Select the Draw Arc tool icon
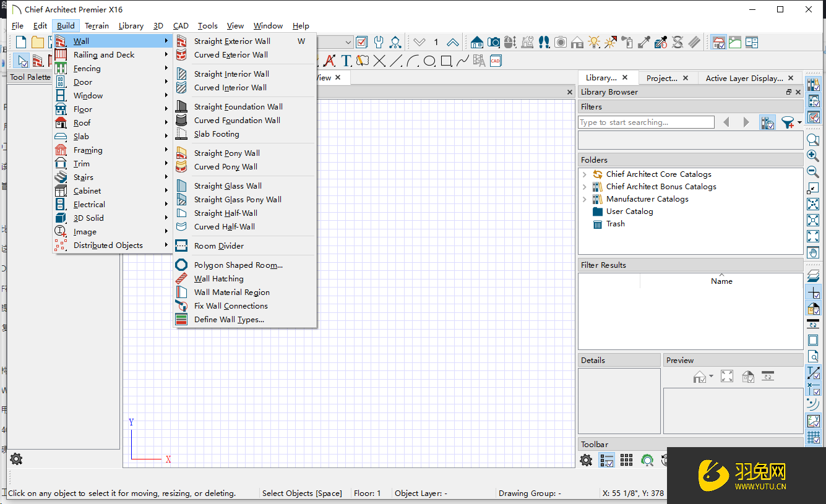Viewport: 826px width, 504px height. point(413,61)
